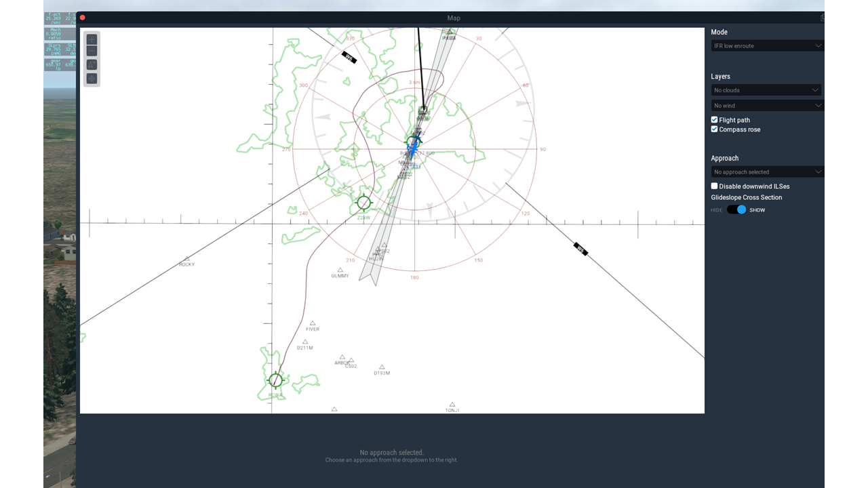Click the Layers section heading

720,77
